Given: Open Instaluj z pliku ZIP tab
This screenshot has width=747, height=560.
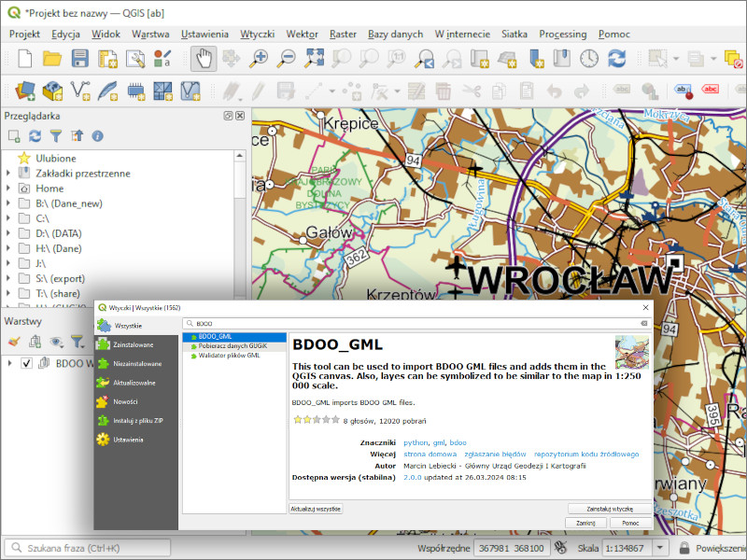Looking at the screenshot, I should (135, 421).
